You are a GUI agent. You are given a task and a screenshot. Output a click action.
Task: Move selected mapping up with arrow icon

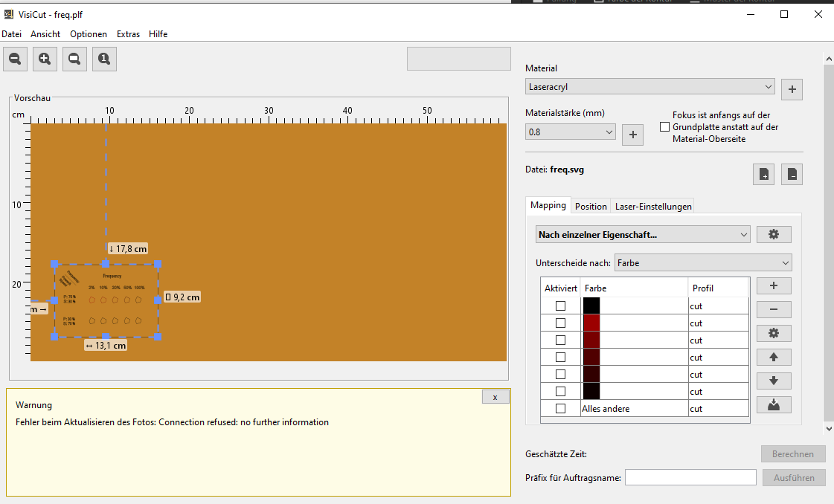774,357
